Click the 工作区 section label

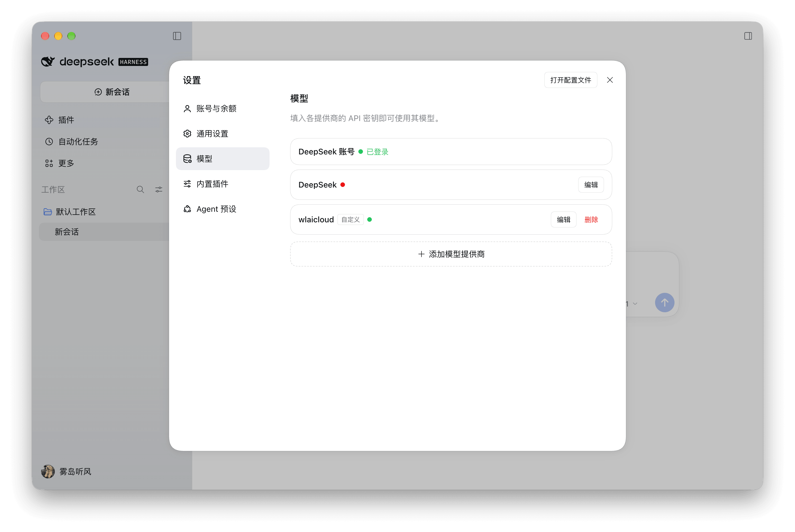[53, 189]
